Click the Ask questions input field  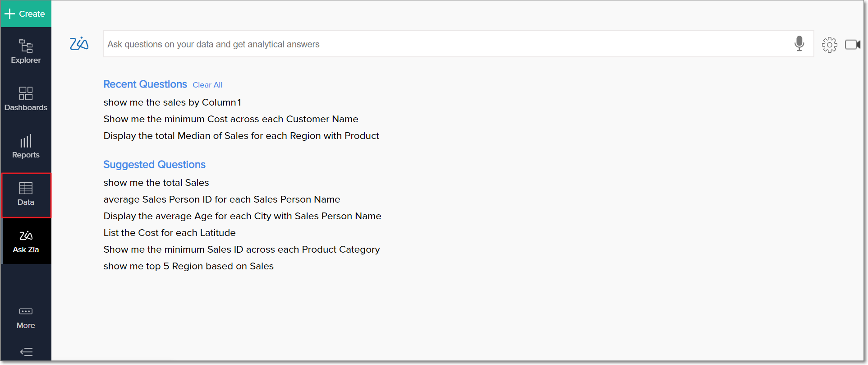[x=446, y=44]
